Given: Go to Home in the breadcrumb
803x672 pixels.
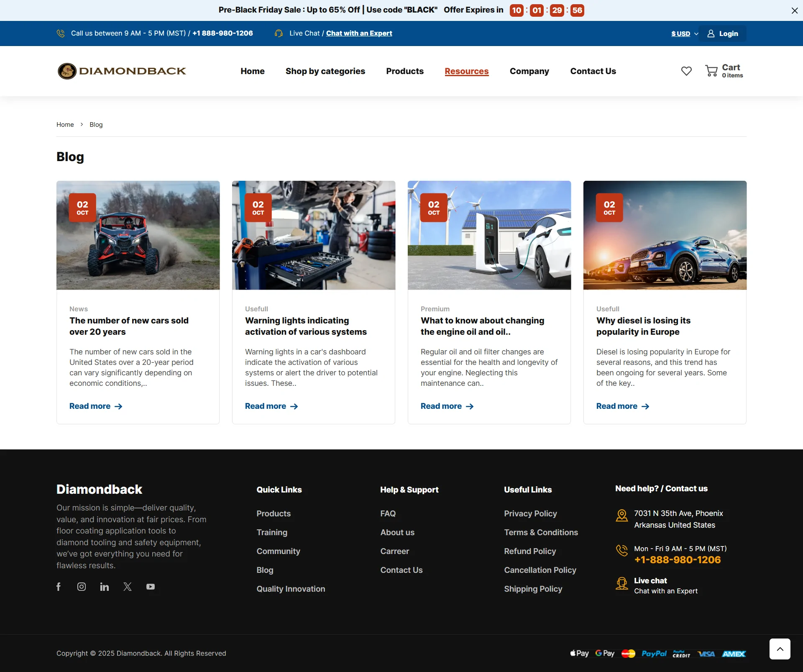Looking at the screenshot, I should point(65,125).
